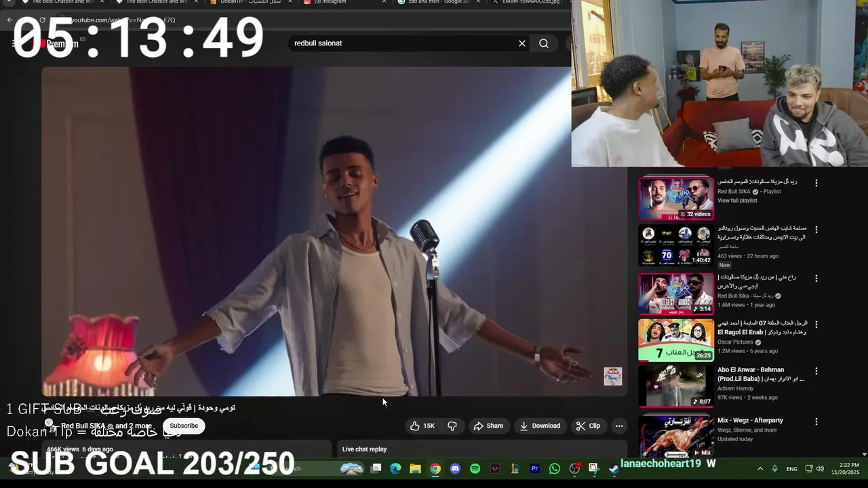This screenshot has height=488, width=868.
Task: Open the 'El Ragol El Enab' video title
Action: coord(762,327)
